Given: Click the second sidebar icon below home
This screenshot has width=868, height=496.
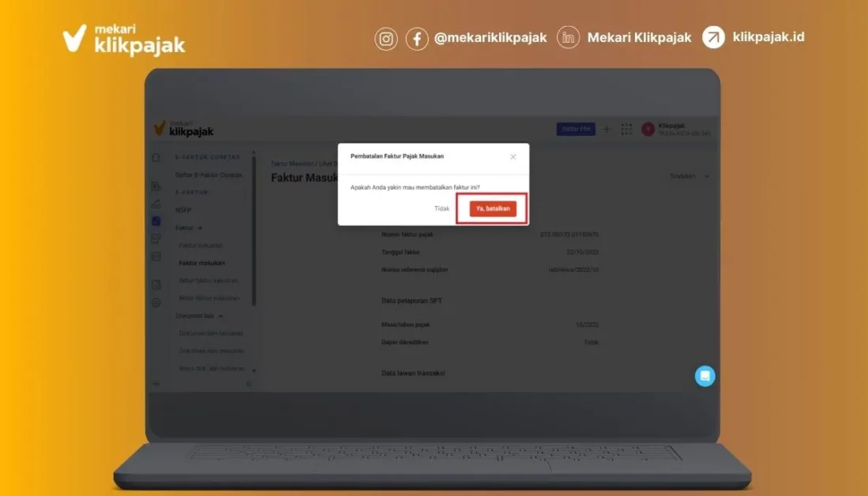Looking at the screenshot, I should [x=156, y=186].
